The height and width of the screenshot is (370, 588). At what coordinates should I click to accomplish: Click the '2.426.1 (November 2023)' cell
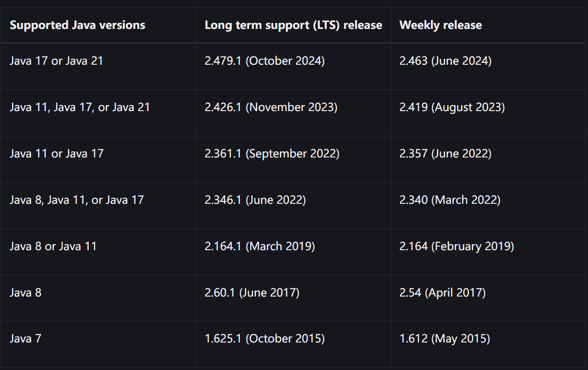(x=271, y=107)
